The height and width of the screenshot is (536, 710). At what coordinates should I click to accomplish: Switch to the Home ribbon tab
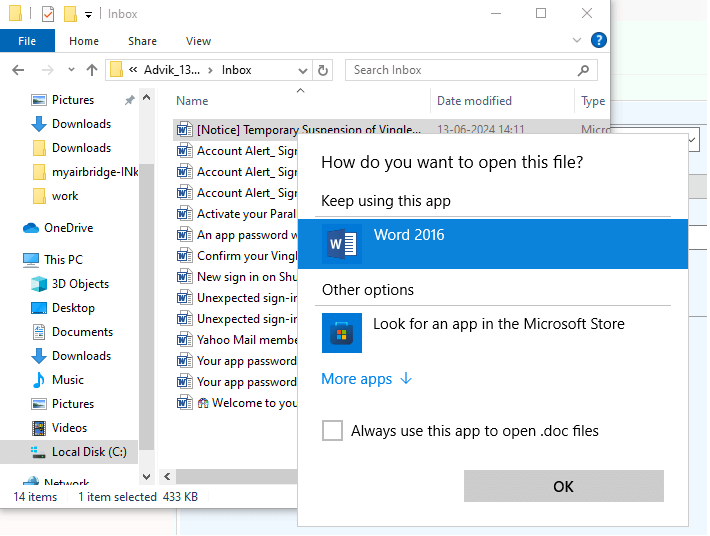(x=84, y=41)
